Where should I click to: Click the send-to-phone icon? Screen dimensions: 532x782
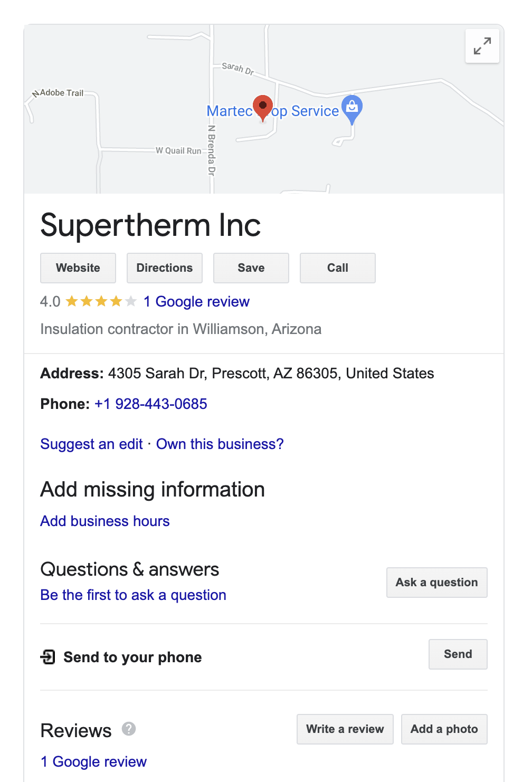(x=48, y=657)
